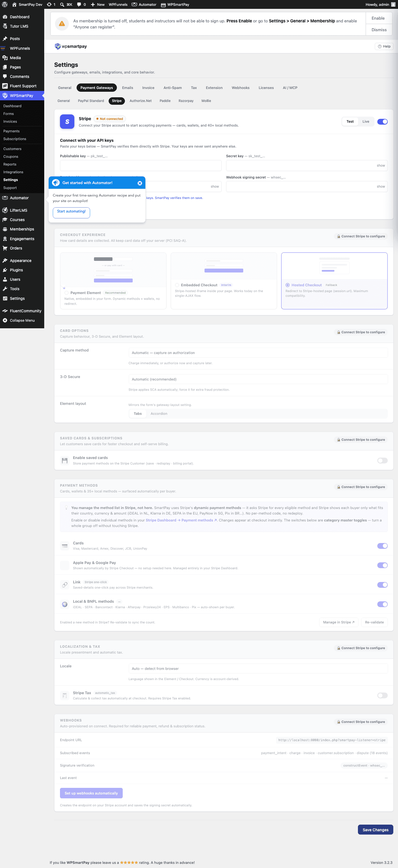Click the WordPress logo in admin bar
This screenshot has width=398, height=868.
click(x=5, y=4)
